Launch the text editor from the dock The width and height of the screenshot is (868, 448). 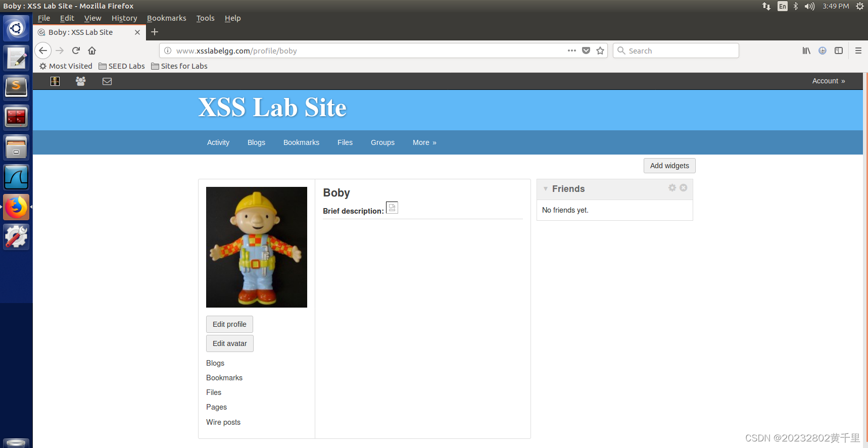16,58
